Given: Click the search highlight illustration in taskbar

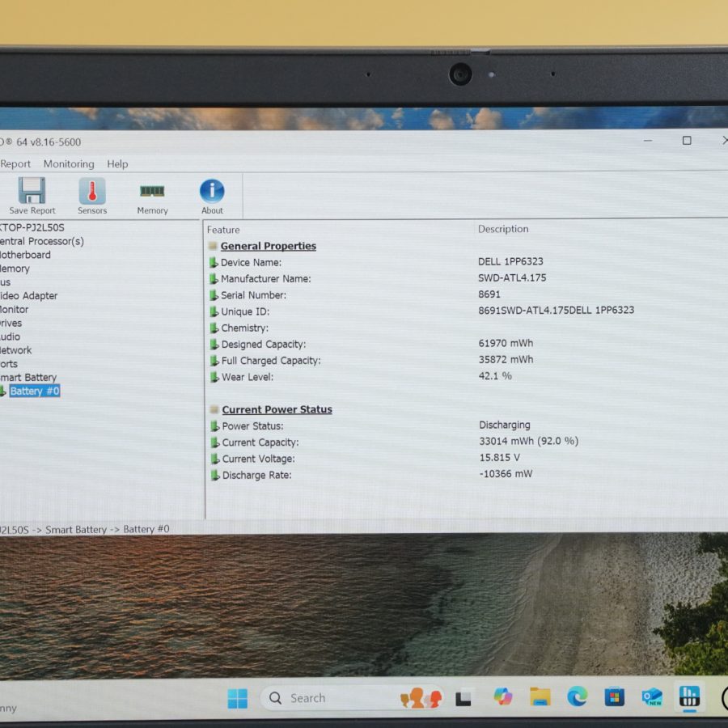Looking at the screenshot, I should click(421, 698).
